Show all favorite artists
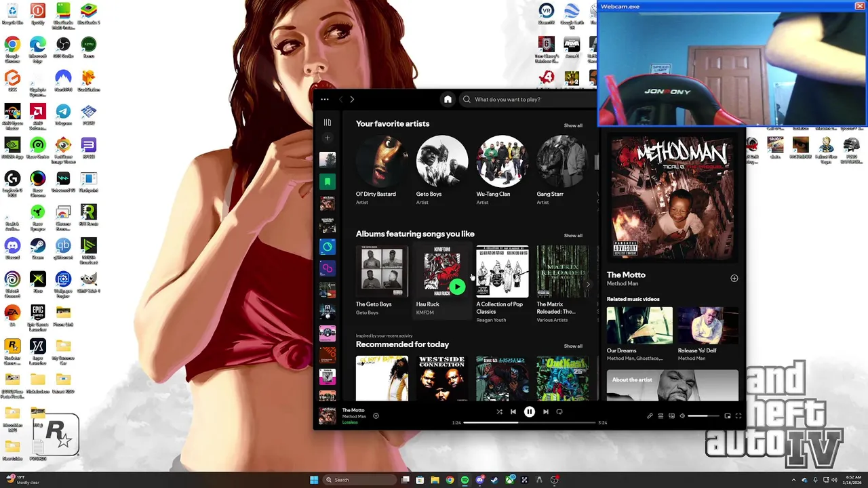This screenshot has height=488, width=868. coord(573,125)
